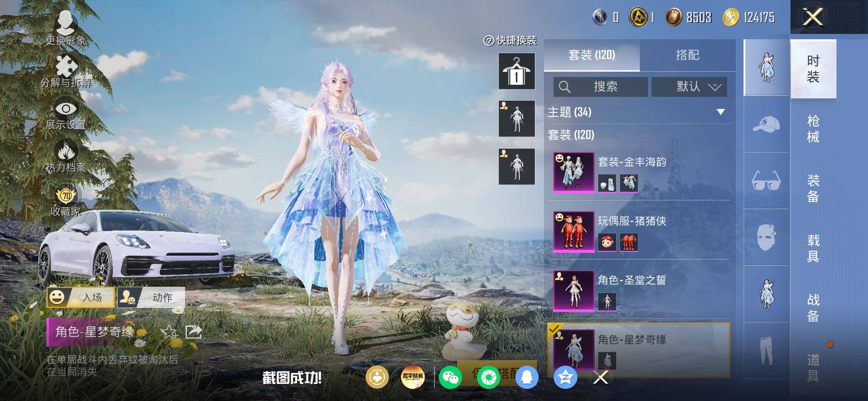Click second piece icon under 套装-金丰海韵
This screenshot has height=401, width=868.
pos(629,183)
